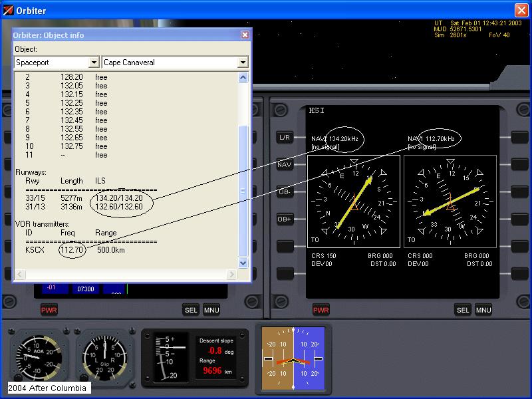Viewport: 532px width, 399px height.
Task: Click the MJD 52671.5301 readout
Action: coord(458,29)
